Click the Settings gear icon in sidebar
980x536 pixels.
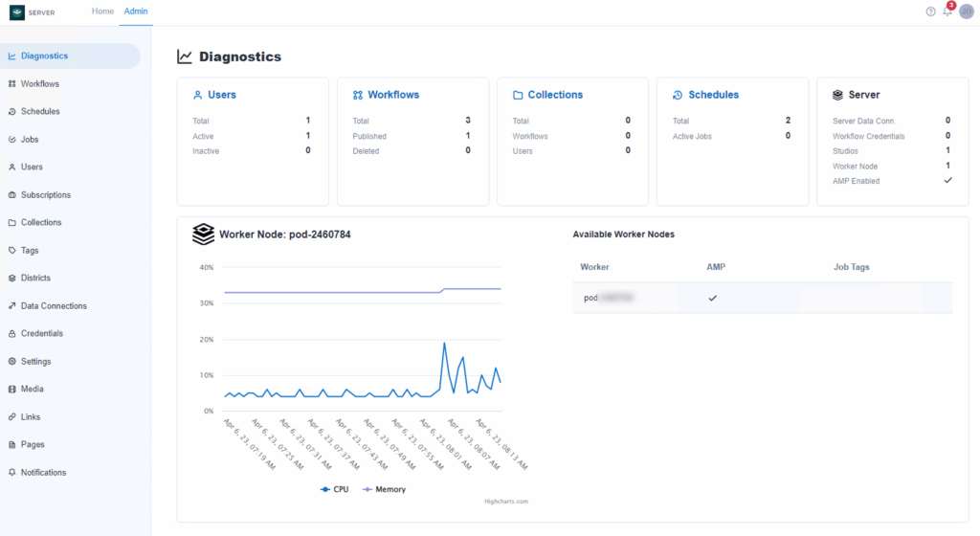12,362
